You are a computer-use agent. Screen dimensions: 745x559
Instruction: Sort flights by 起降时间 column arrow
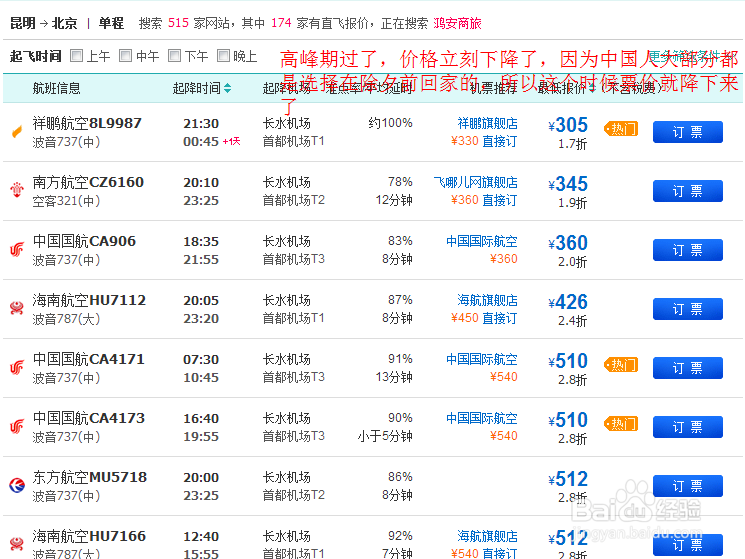click(x=228, y=88)
